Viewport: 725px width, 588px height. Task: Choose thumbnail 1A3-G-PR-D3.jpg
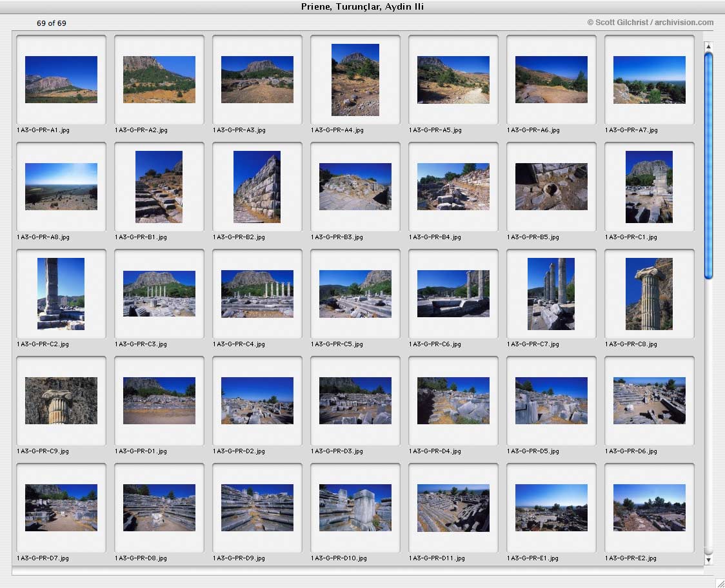(x=355, y=401)
